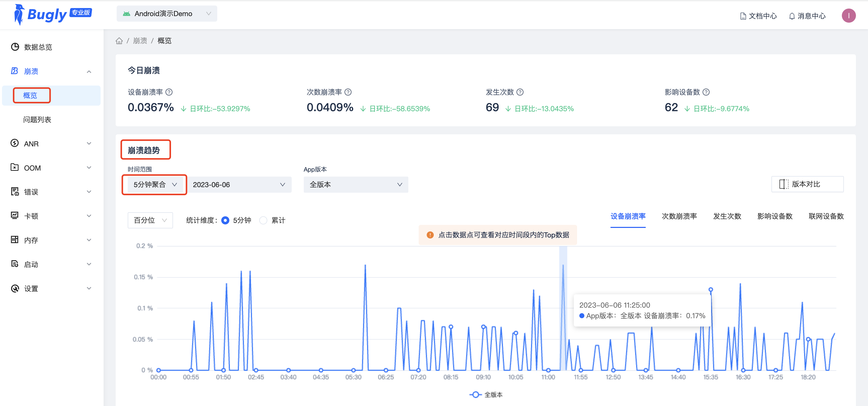The width and height of the screenshot is (868, 406).
Task: Click the 数据总览 pie-chart icon
Action: point(15,47)
